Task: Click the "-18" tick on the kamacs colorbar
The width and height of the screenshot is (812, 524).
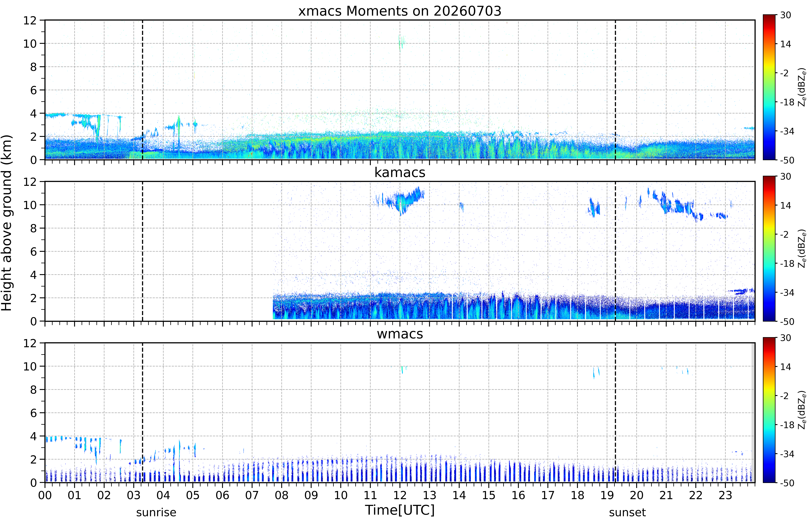Action: pos(787,263)
